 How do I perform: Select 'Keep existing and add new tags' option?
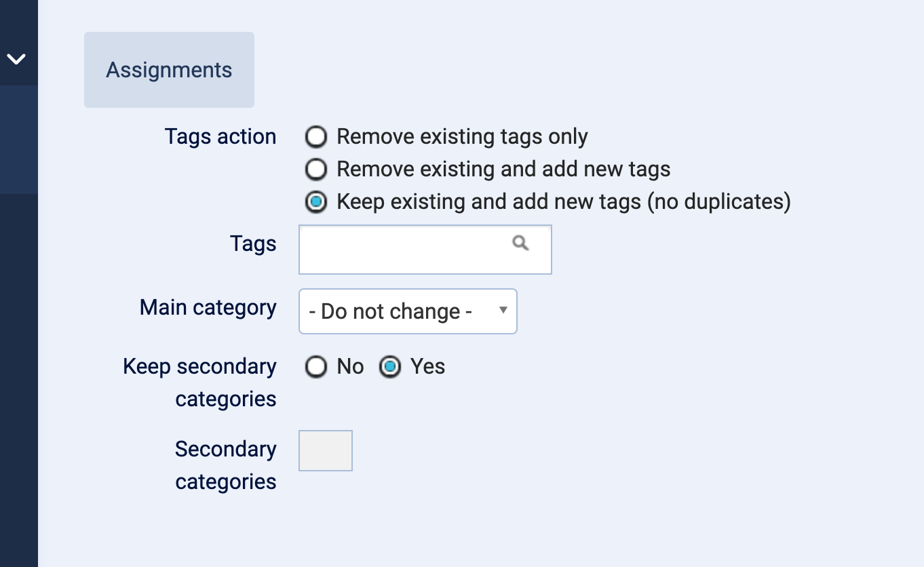(315, 202)
